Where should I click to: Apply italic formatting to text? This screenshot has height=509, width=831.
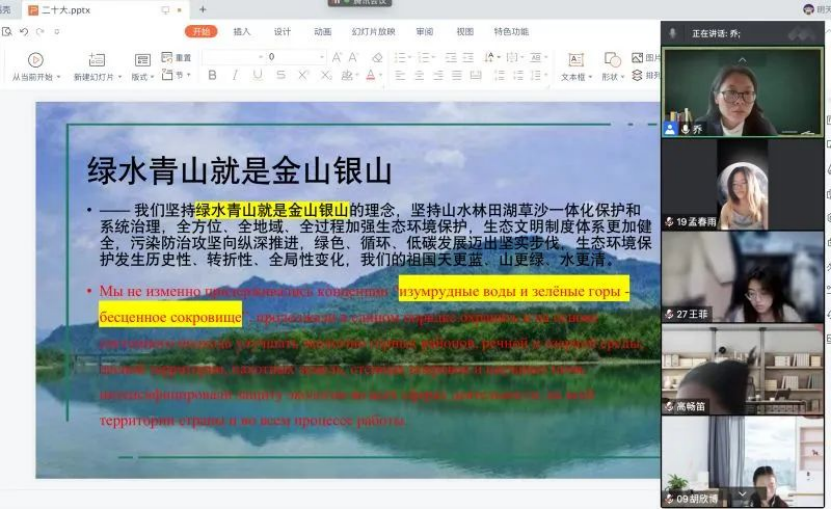[235, 75]
